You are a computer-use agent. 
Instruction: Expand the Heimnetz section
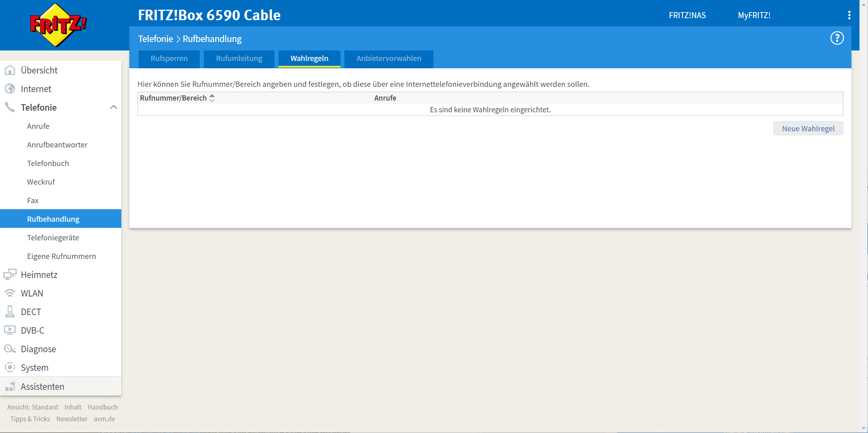point(39,275)
